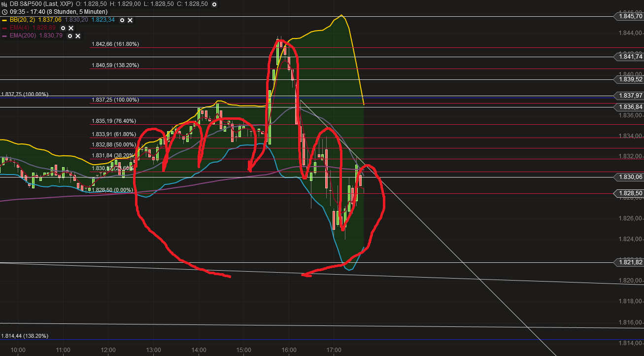Viewport: 644px width, 356px height.
Task: Select the 1.821,82 price line tag
Action: (x=629, y=262)
